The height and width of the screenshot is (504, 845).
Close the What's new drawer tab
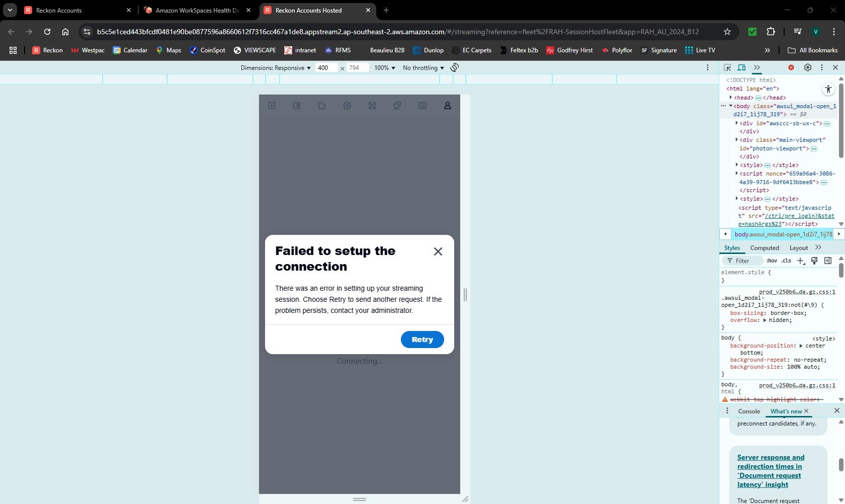click(806, 411)
